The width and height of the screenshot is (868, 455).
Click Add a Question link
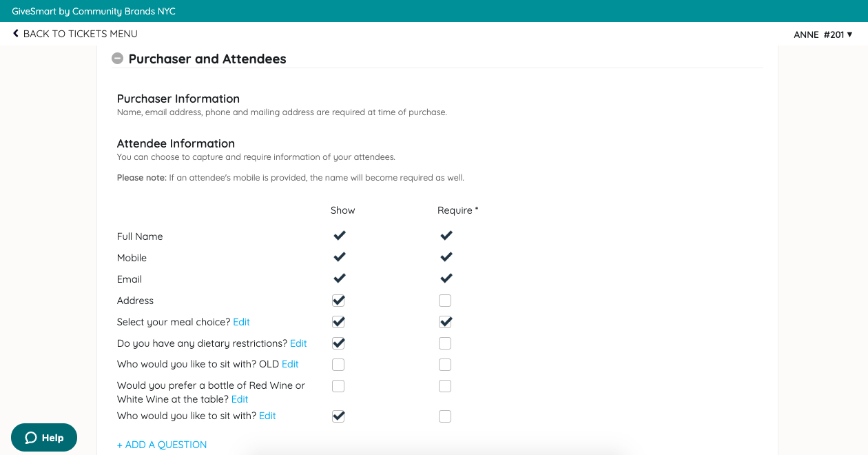coord(162,445)
